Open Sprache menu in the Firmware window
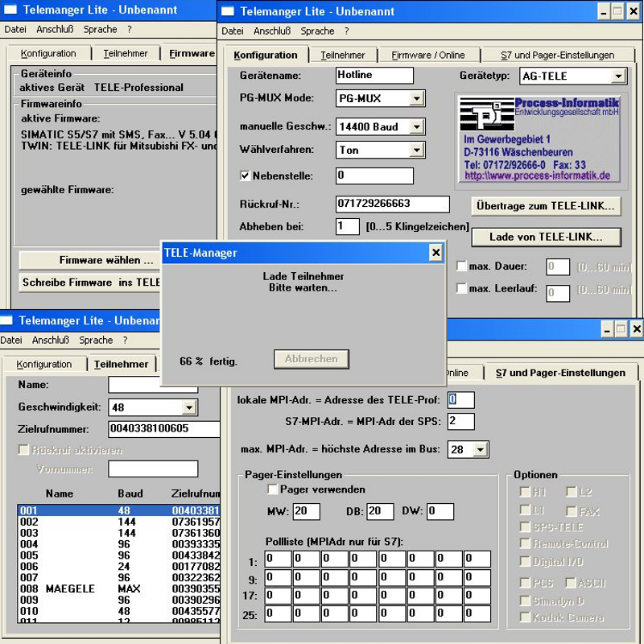 coord(100,29)
